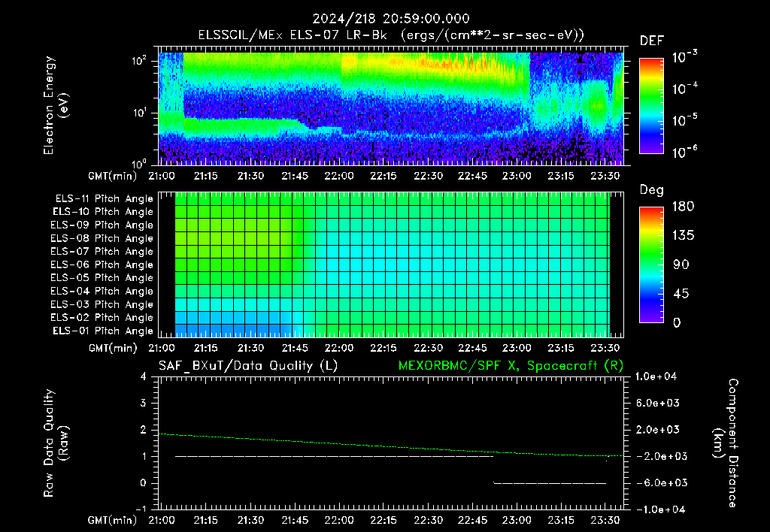Click the 21:45 tick below the pitch angle panel

point(295,348)
